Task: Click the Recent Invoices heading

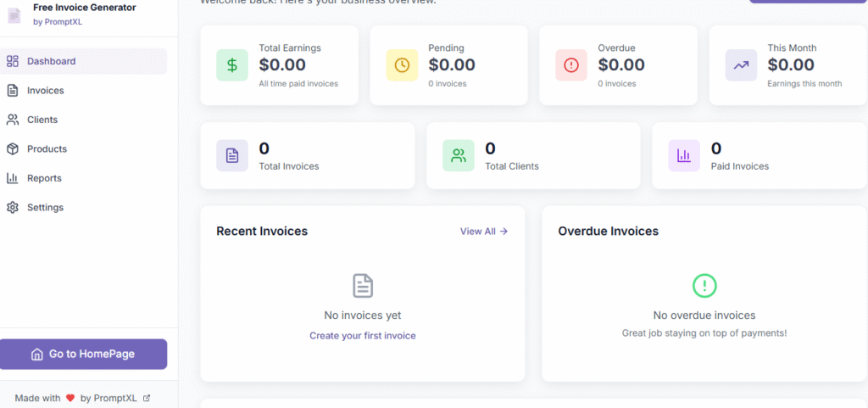Action: 262,232
